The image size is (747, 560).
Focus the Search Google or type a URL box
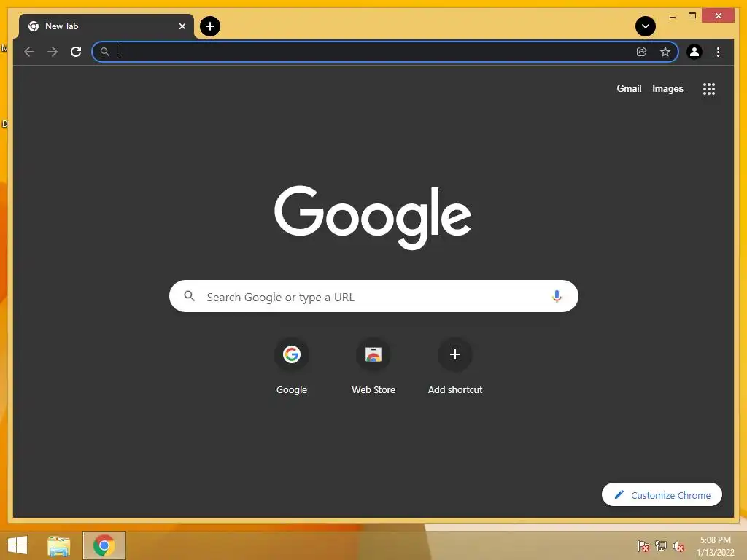coord(373,296)
